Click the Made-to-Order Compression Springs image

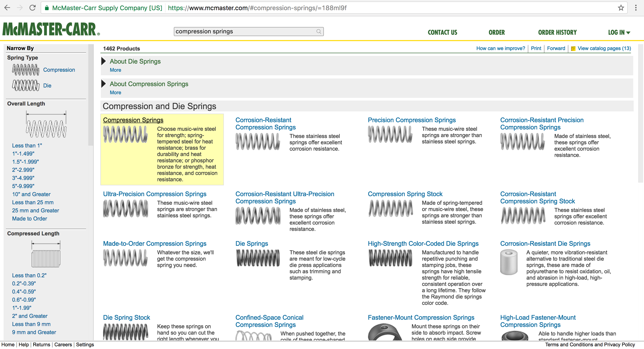(x=125, y=258)
